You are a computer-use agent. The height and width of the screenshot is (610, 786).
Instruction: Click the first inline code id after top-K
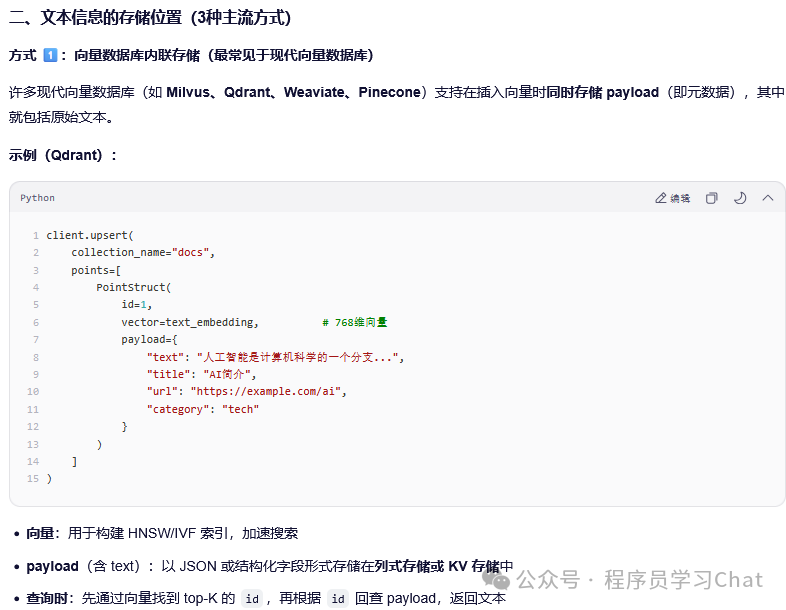252,598
